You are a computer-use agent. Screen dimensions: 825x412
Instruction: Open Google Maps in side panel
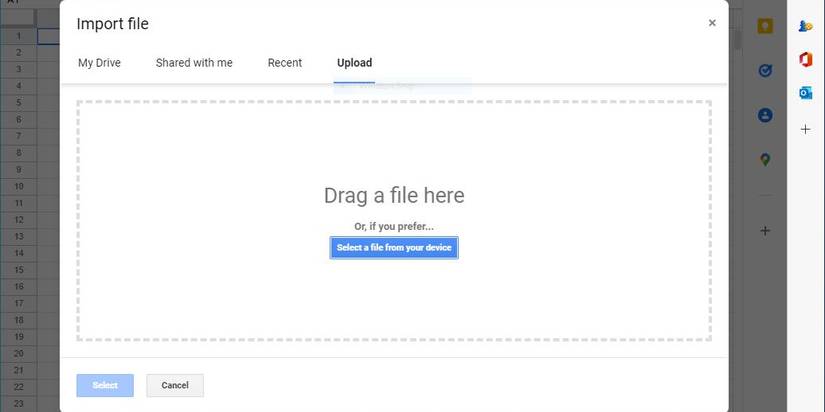click(765, 160)
